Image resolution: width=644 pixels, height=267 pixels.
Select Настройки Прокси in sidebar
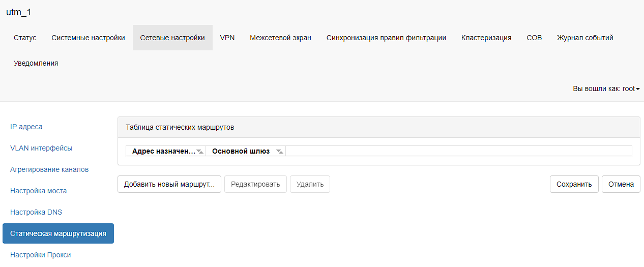(x=41, y=255)
